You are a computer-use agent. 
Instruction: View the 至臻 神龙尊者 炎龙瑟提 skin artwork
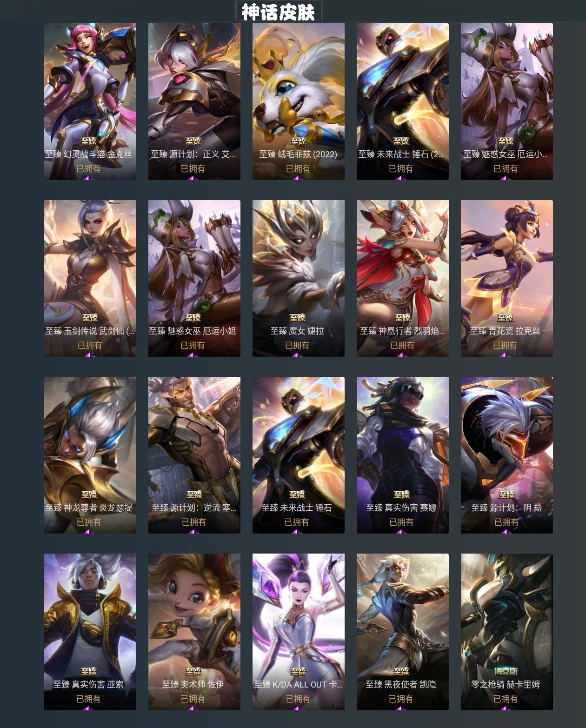[90, 455]
